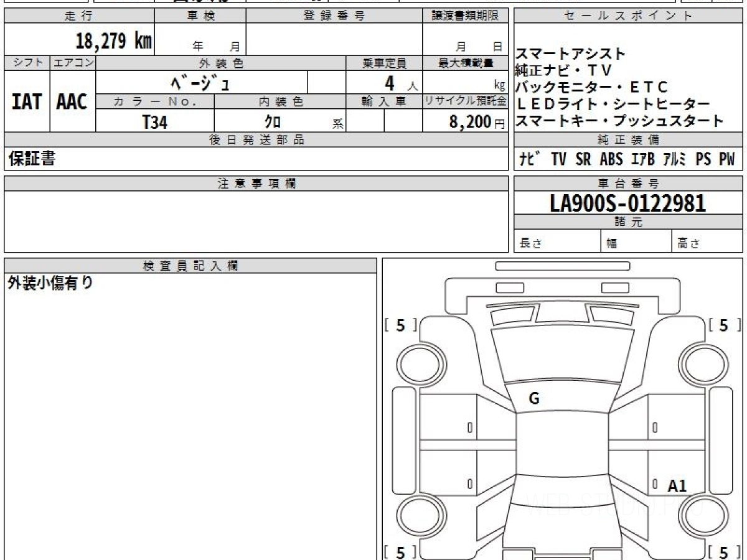
Task: Select the 乗車定員 header
Action: pyautogui.click(x=384, y=63)
